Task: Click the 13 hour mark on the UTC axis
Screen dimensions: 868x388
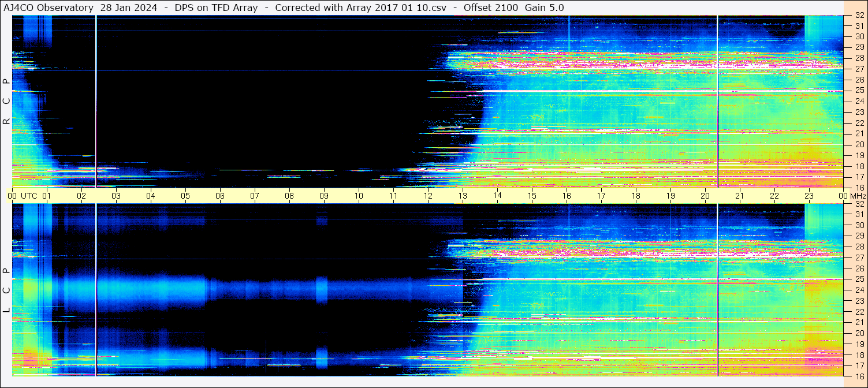Action: [x=463, y=196]
